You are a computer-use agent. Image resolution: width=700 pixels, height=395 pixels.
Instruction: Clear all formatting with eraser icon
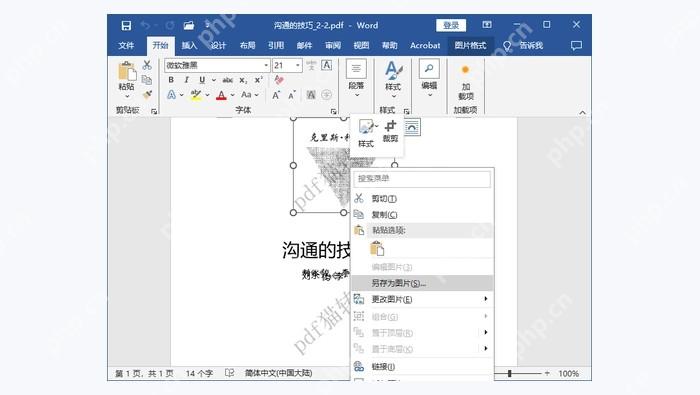(279, 80)
